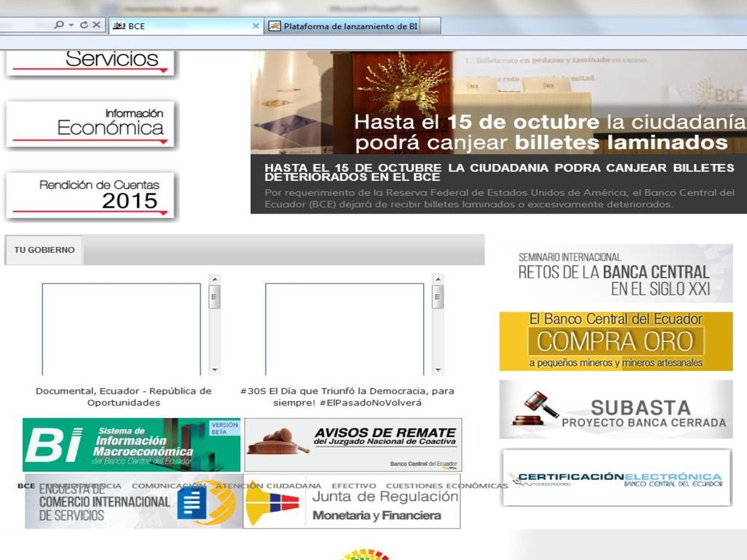Click the gavel icon in Subasta banner
Viewport: 747px width, 560px height.
tap(535, 408)
